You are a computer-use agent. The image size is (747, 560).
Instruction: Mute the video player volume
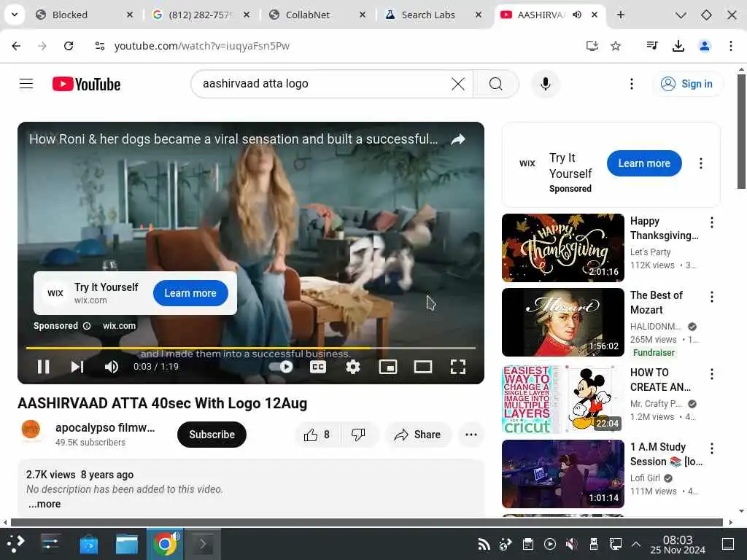point(112,367)
